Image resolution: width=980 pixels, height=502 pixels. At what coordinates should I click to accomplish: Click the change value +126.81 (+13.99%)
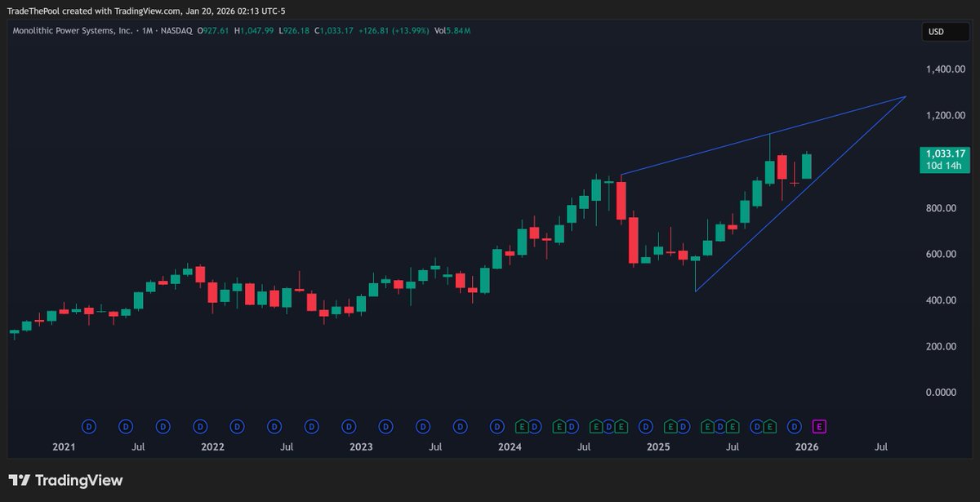point(394,30)
